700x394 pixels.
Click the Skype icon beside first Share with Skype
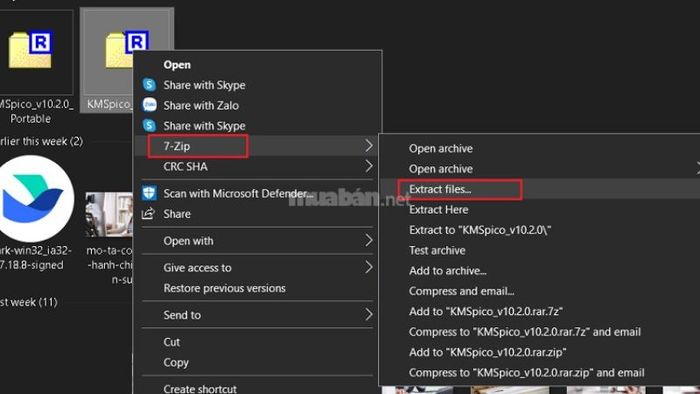click(149, 85)
